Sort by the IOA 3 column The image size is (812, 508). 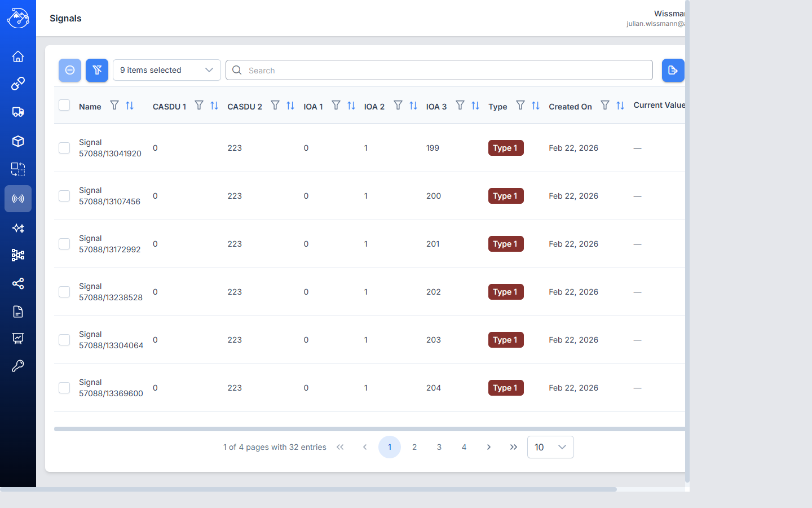click(x=475, y=106)
